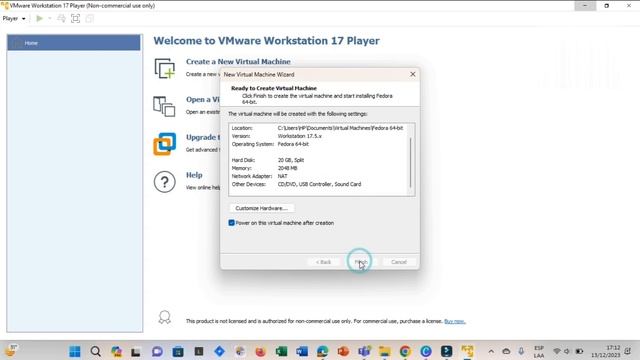Click the battery tray icon
The width and height of the screenshot is (640, 360).
[x=579, y=351]
